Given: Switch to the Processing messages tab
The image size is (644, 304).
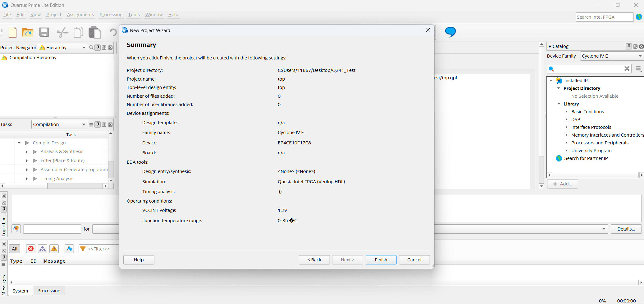Looking at the screenshot, I should pos(49,291).
